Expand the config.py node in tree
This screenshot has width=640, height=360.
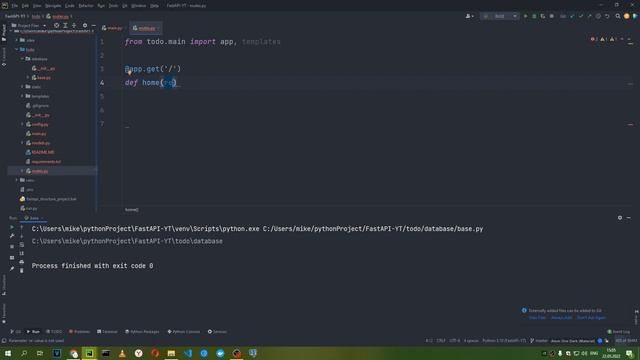(22, 124)
